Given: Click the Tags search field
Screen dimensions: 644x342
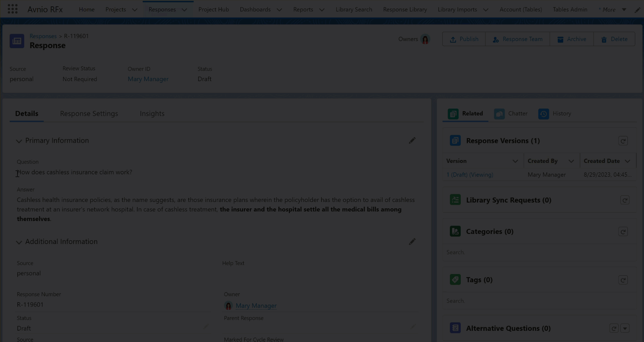Looking at the screenshot, I should pos(540,301).
